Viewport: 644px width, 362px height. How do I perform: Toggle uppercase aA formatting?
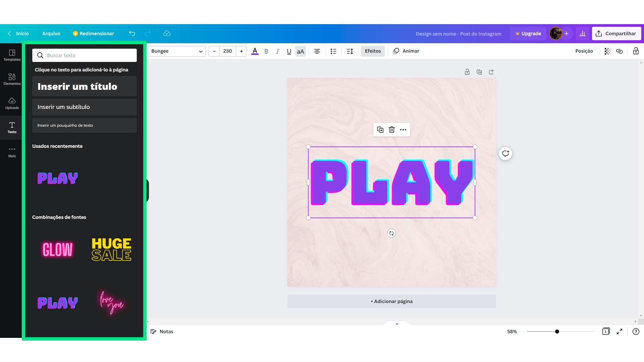[x=301, y=51]
